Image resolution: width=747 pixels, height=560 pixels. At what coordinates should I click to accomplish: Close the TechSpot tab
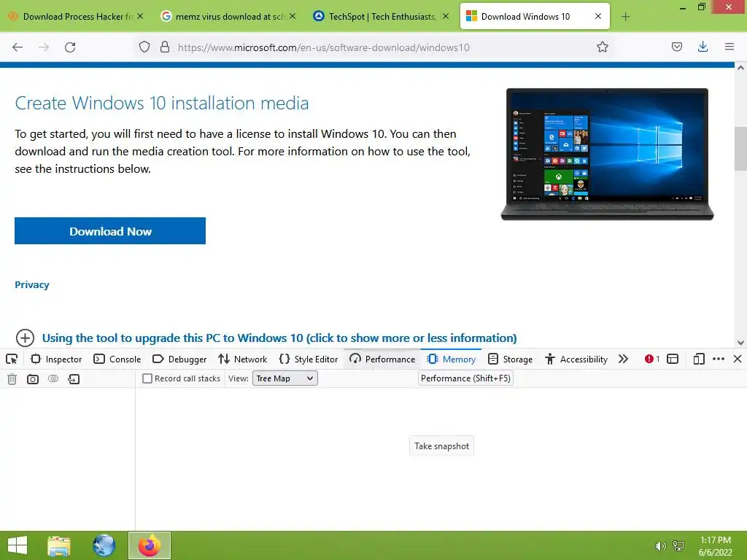[446, 16]
